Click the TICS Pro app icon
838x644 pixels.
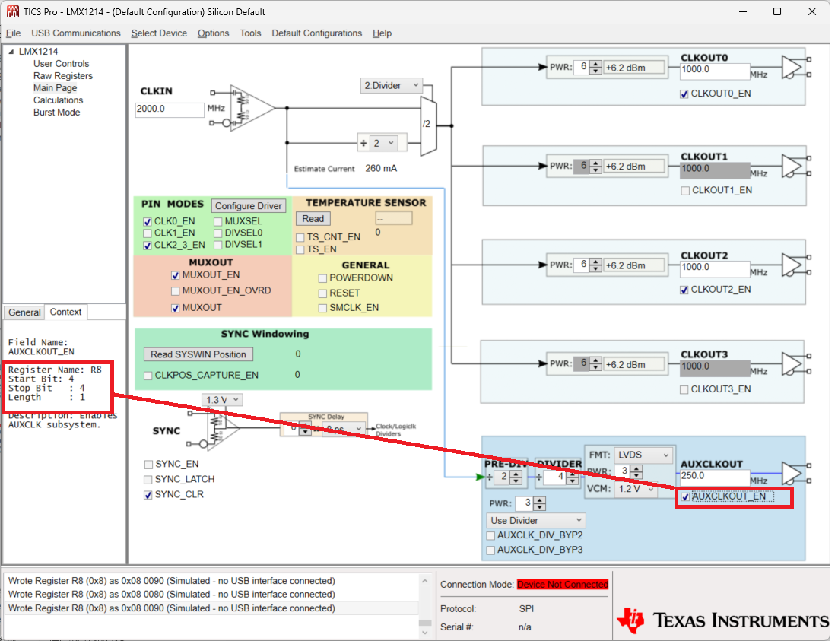(12, 11)
